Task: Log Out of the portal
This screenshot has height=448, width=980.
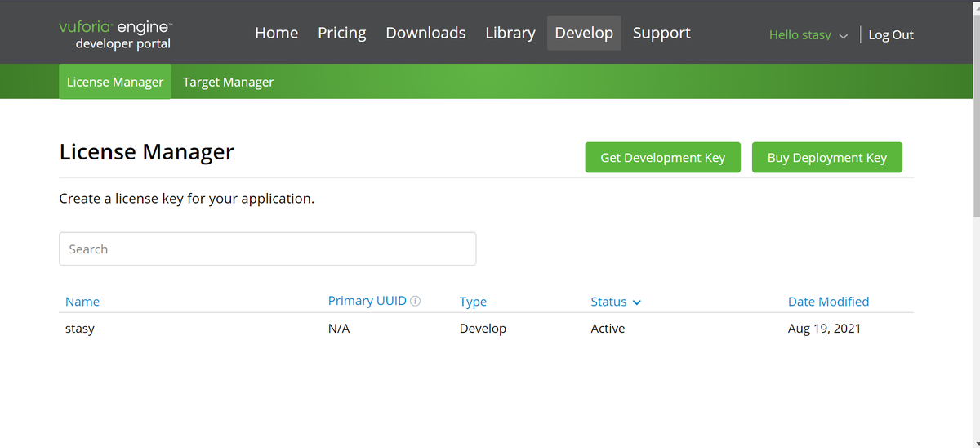Action: [x=891, y=35]
